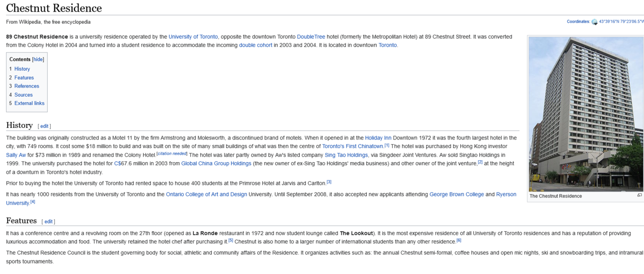Hide the Contents table
The height and width of the screenshot is (274, 644).
(x=38, y=59)
